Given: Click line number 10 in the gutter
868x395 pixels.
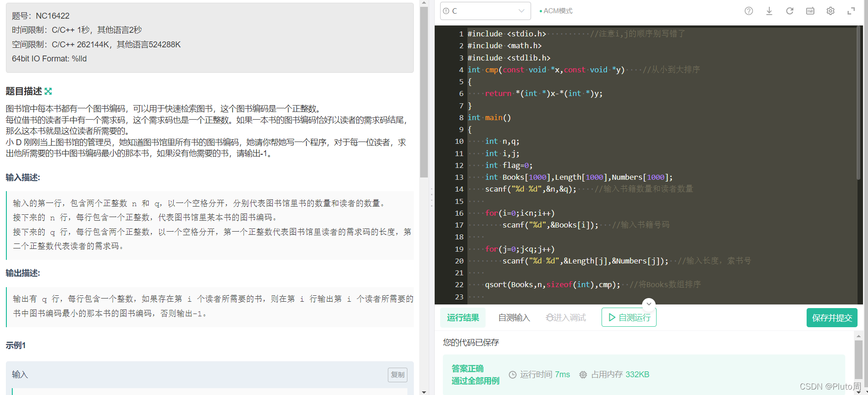Looking at the screenshot, I should coord(459,142).
